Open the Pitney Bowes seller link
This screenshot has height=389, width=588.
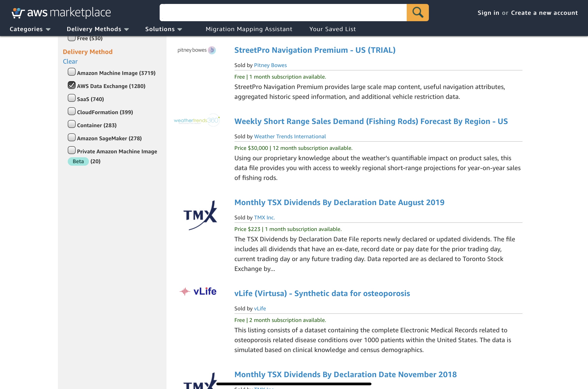(x=270, y=65)
